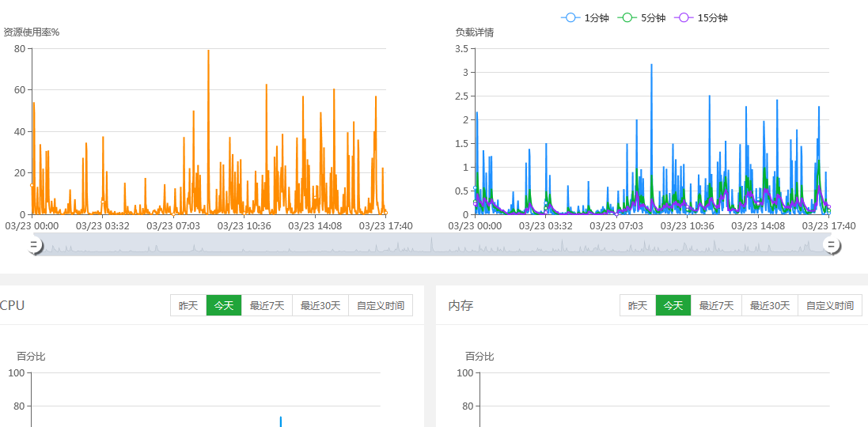Select 昨天 in the 内存 panel
The height and width of the screenshot is (427, 868).
point(638,305)
